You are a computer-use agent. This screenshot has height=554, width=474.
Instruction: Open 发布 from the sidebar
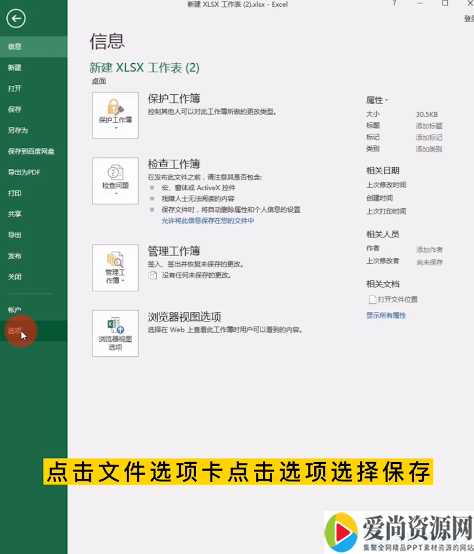point(34,256)
